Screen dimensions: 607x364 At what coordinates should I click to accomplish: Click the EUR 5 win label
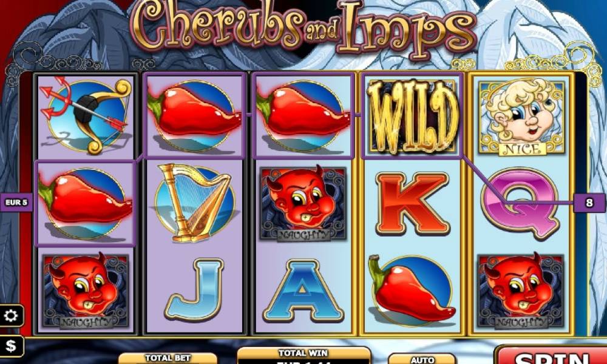coord(16,202)
